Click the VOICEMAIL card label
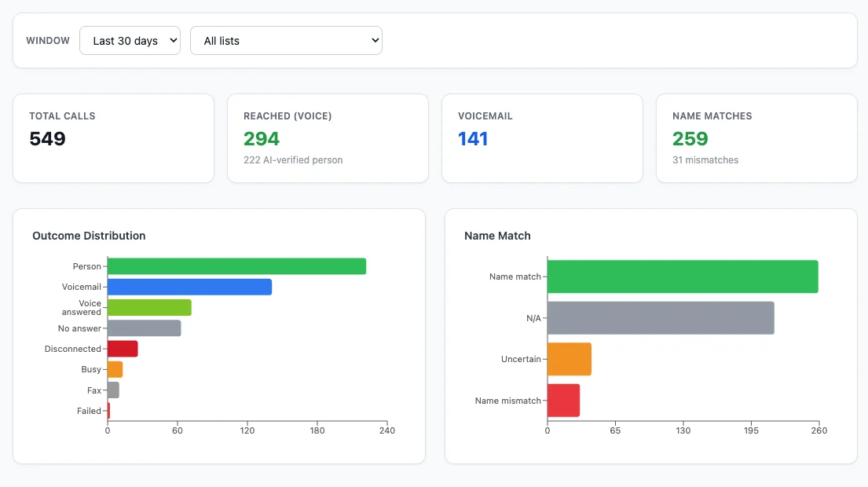The image size is (868, 487). 485,116
